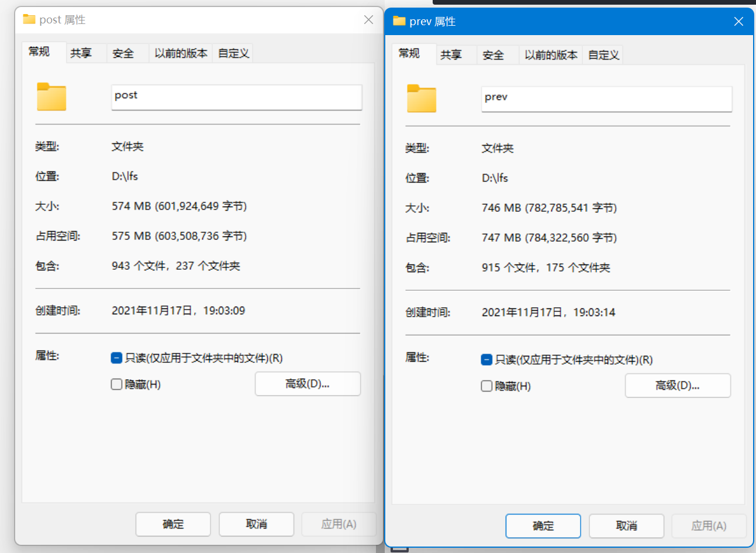Click the prev folder icon
This screenshot has height=553, width=756.
point(422,99)
